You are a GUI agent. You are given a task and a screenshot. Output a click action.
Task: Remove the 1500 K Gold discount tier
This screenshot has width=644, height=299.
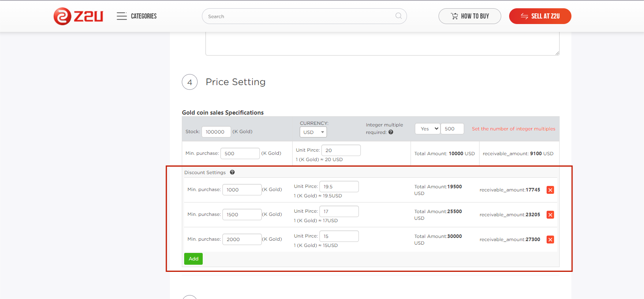click(550, 215)
